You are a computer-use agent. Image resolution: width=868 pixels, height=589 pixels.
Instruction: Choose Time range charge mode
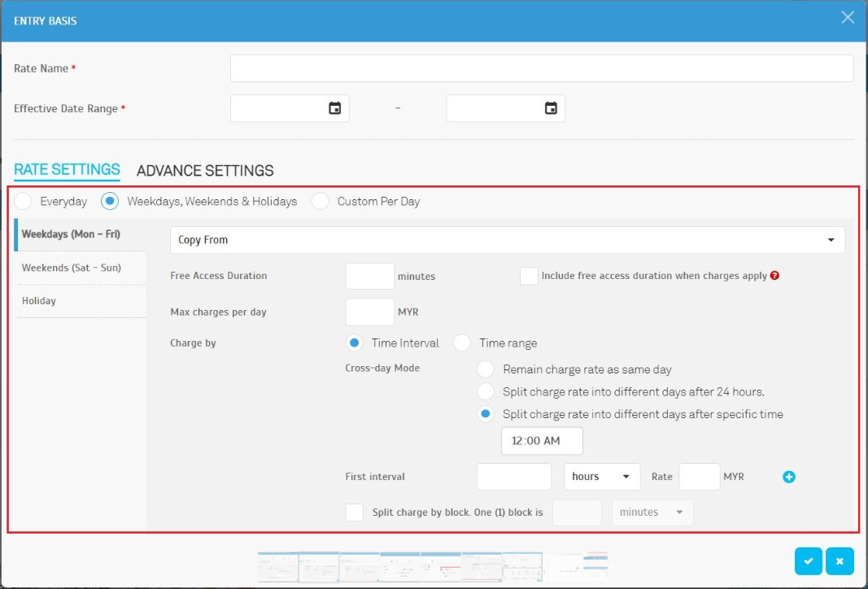462,343
